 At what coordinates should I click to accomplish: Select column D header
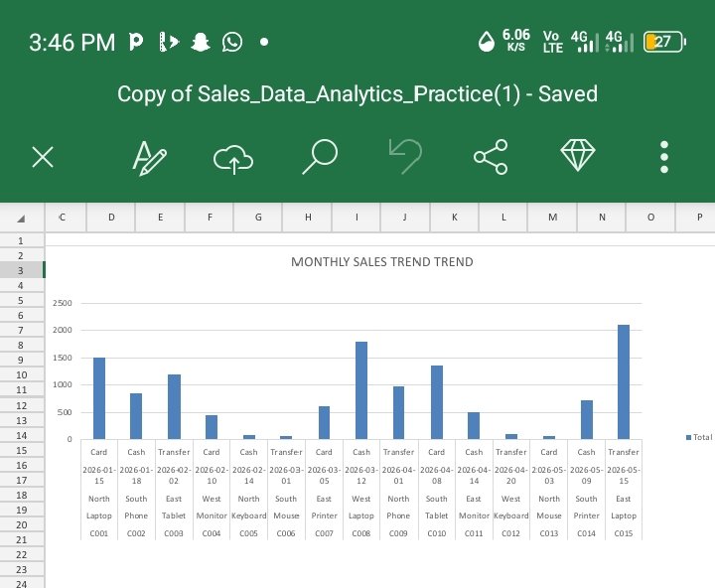click(x=111, y=218)
